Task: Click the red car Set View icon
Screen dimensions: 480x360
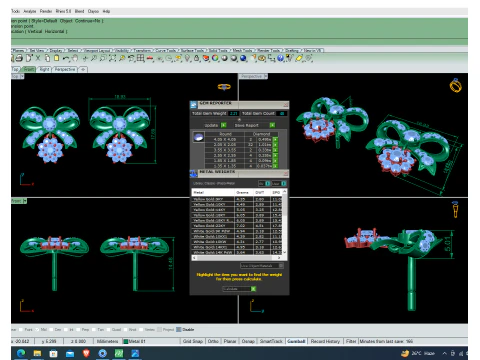Action: pyautogui.click(x=150, y=59)
